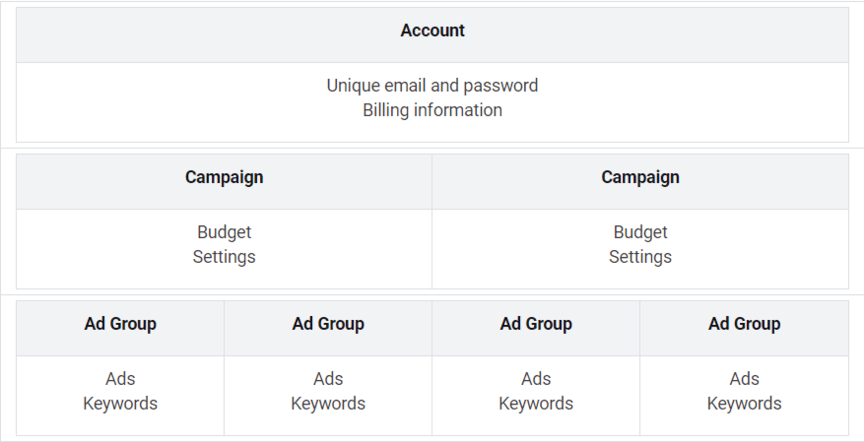864x442 pixels.
Task: Select Settings under the left Campaign
Action: coord(224,257)
